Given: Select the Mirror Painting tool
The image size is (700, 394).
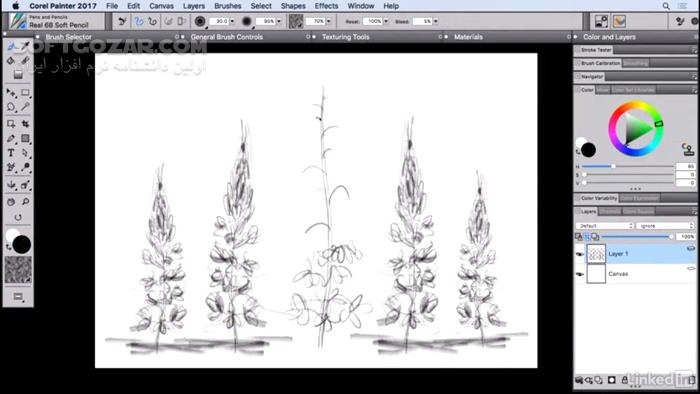Looking at the screenshot, I should [x=11, y=185].
